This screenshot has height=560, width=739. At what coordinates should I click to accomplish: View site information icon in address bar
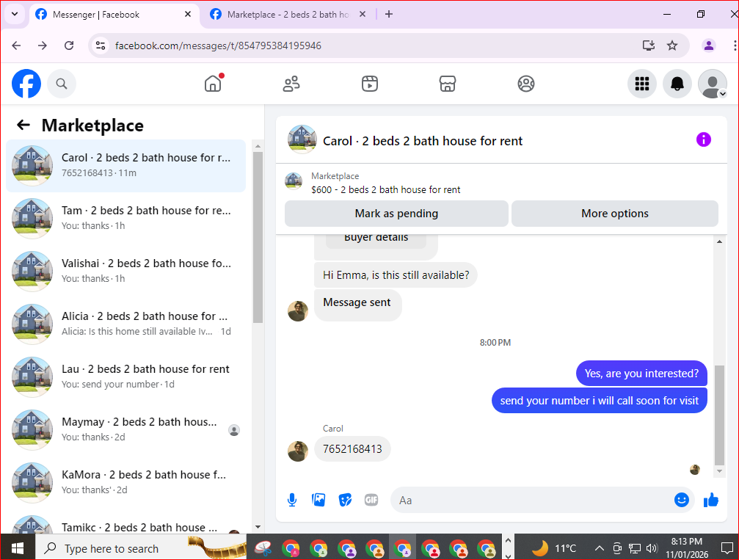101,46
